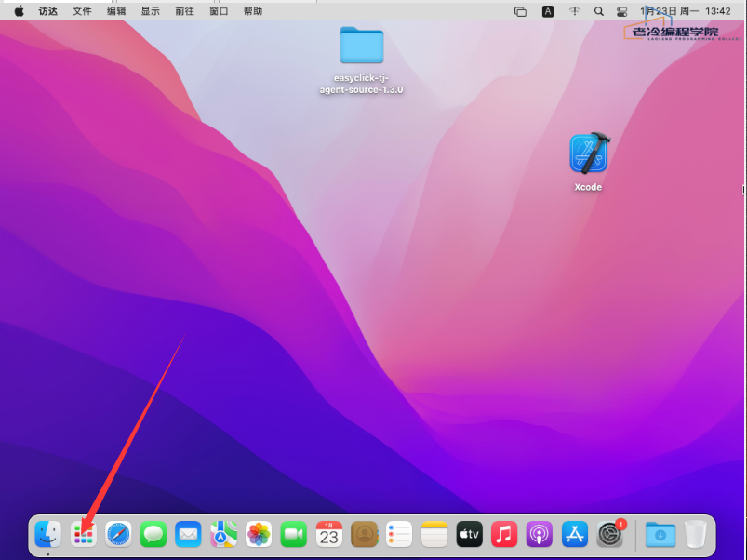
Task: Open the 窗口 menu
Action: click(x=220, y=11)
